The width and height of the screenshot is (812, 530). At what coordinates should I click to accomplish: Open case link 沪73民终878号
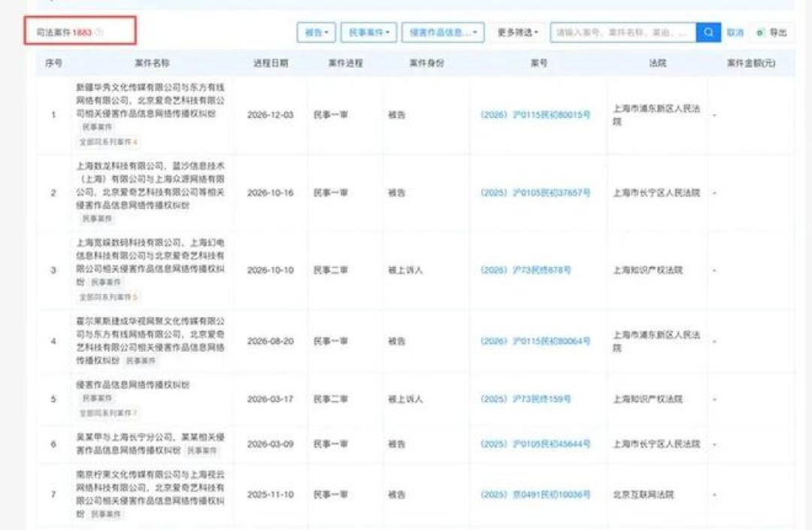tap(526, 270)
